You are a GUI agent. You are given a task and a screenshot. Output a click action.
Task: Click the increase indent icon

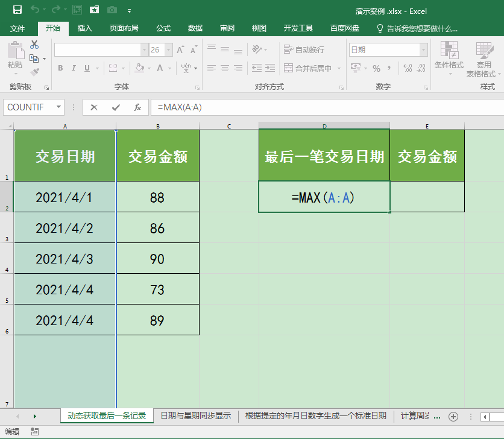pos(270,68)
